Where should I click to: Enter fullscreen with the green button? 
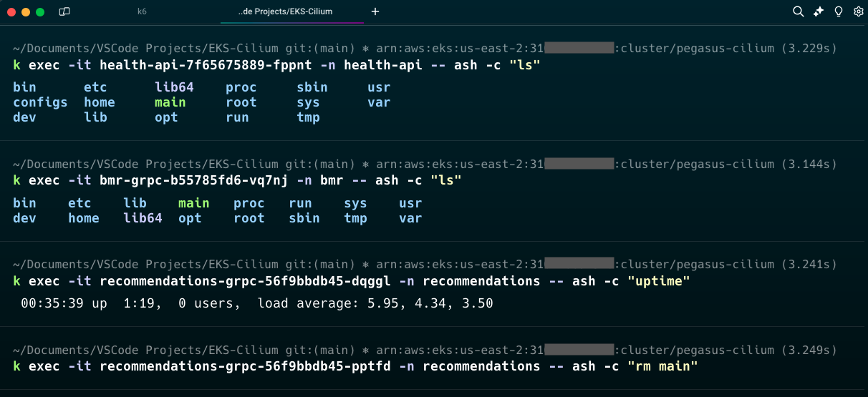(x=40, y=11)
